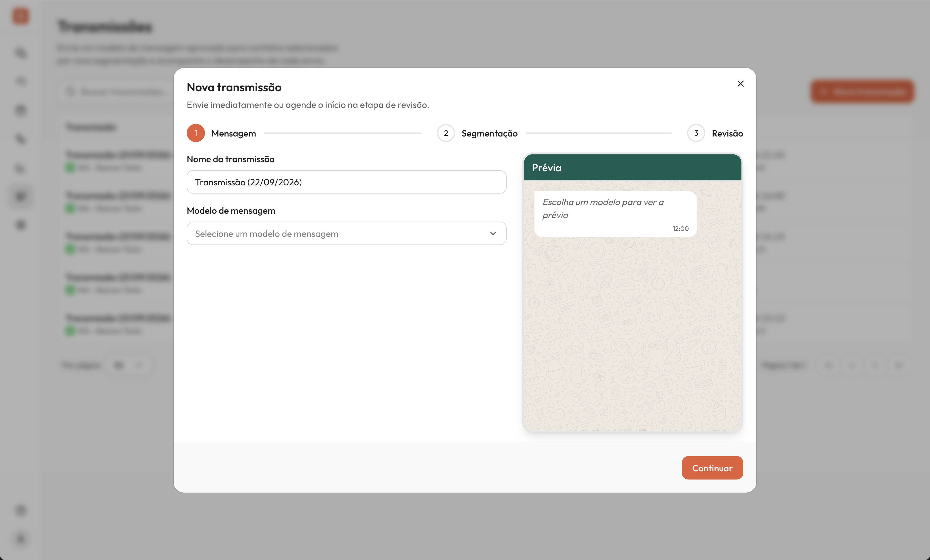Click the Continuar button
The image size is (930, 560).
click(712, 468)
